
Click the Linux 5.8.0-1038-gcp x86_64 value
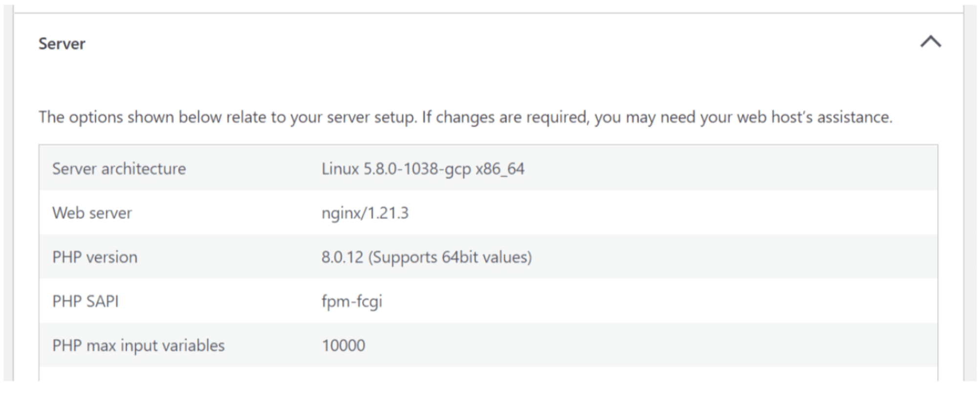pyautogui.click(x=423, y=169)
